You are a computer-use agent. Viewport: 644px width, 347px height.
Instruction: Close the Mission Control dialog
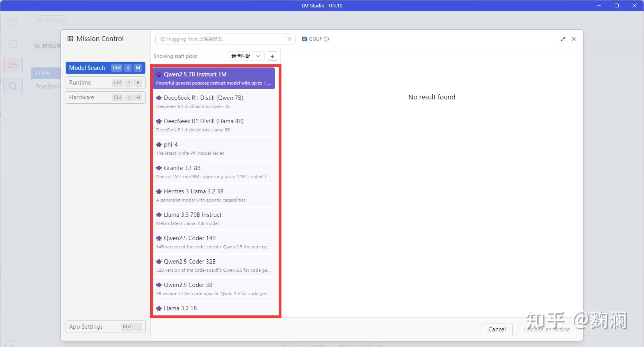point(574,39)
